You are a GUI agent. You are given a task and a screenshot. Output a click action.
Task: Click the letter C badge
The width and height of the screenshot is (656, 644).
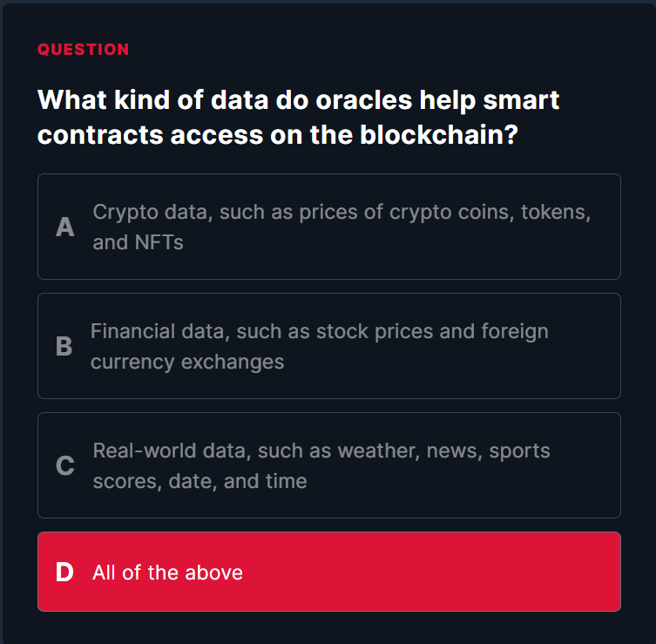[64, 466]
